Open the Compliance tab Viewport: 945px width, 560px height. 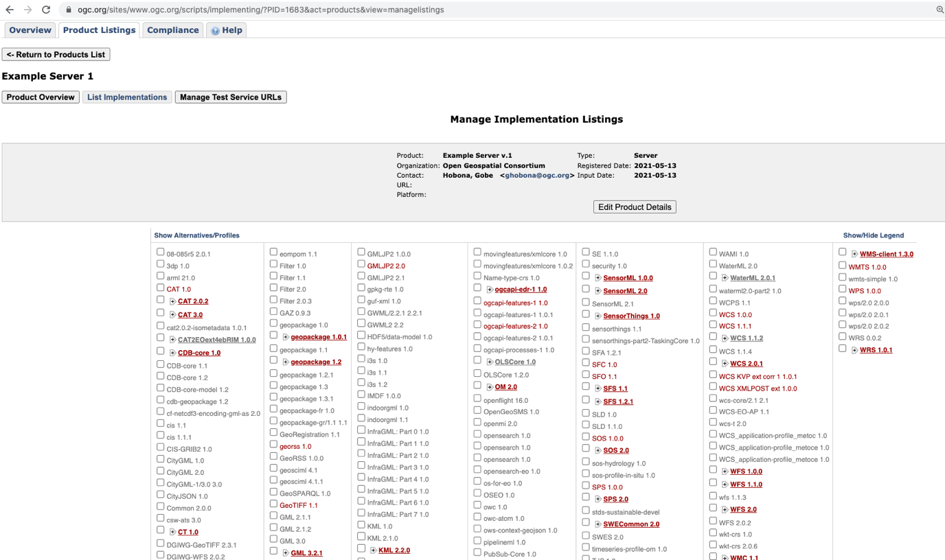coord(173,30)
